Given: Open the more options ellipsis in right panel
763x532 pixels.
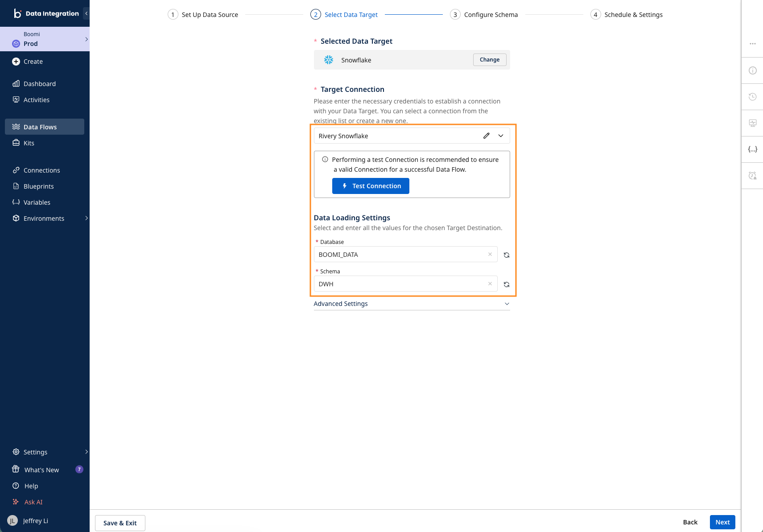Looking at the screenshot, I should (x=753, y=44).
